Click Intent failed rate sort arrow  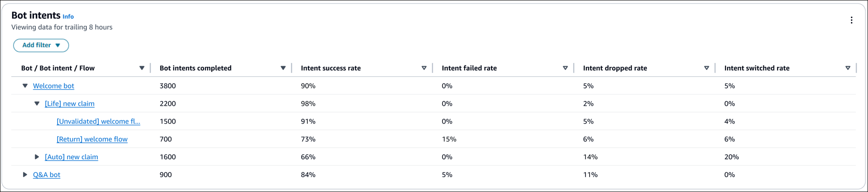(565, 68)
